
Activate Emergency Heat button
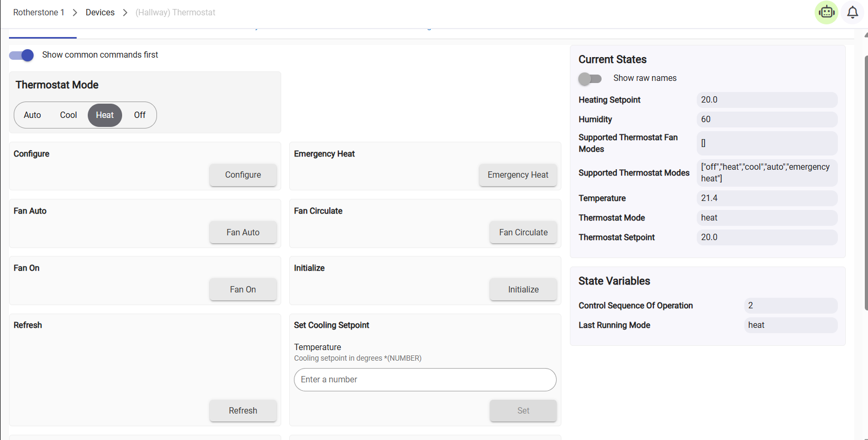coord(518,175)
